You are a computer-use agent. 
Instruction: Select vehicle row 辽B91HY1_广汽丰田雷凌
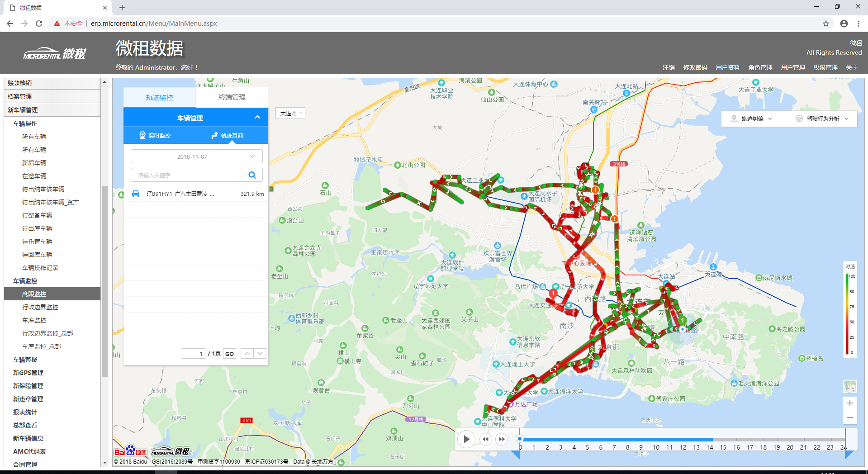196,194
